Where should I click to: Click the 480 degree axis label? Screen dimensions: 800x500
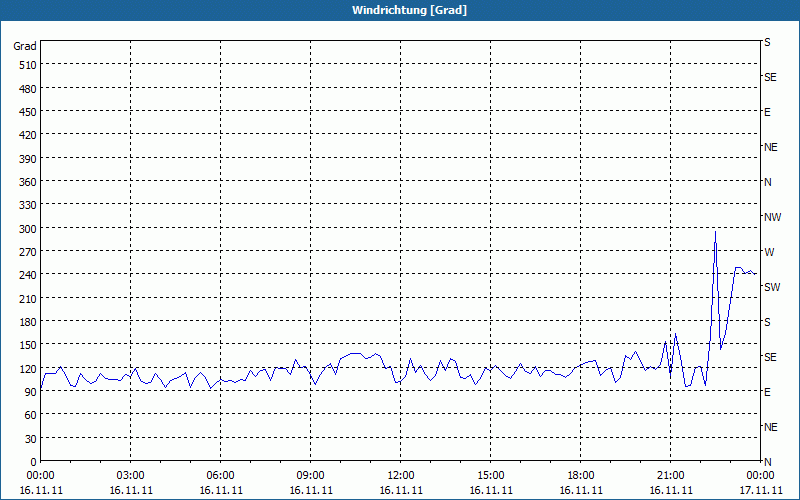click(x=28, y=89)
